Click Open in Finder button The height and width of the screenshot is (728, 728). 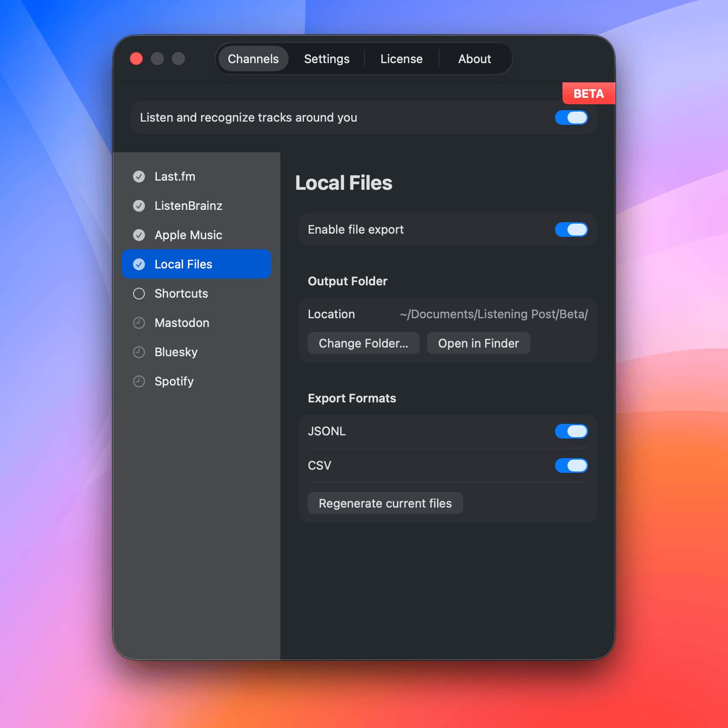(478, 343)
